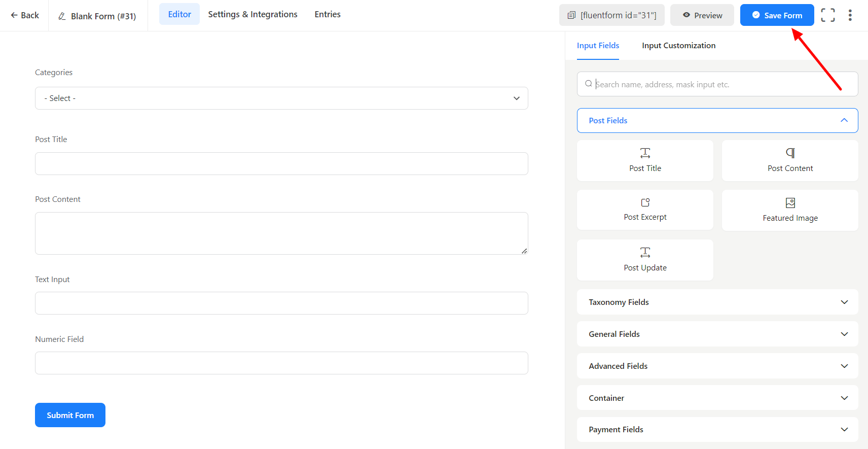Add the Post Update field
The width and height of the screenshot is (868, 449).
coord(645,260)
